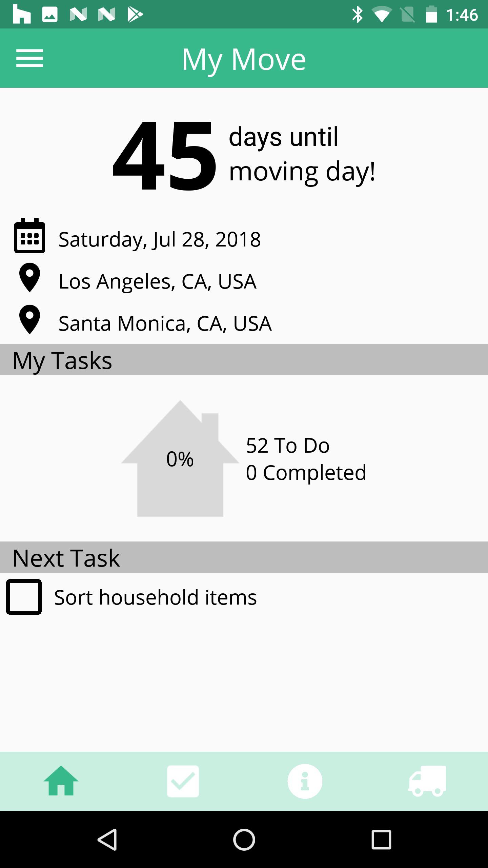Open the 52 To Do task count
Image resolution: width=488 pixels, height=868 pixels.
coord(288,446)
